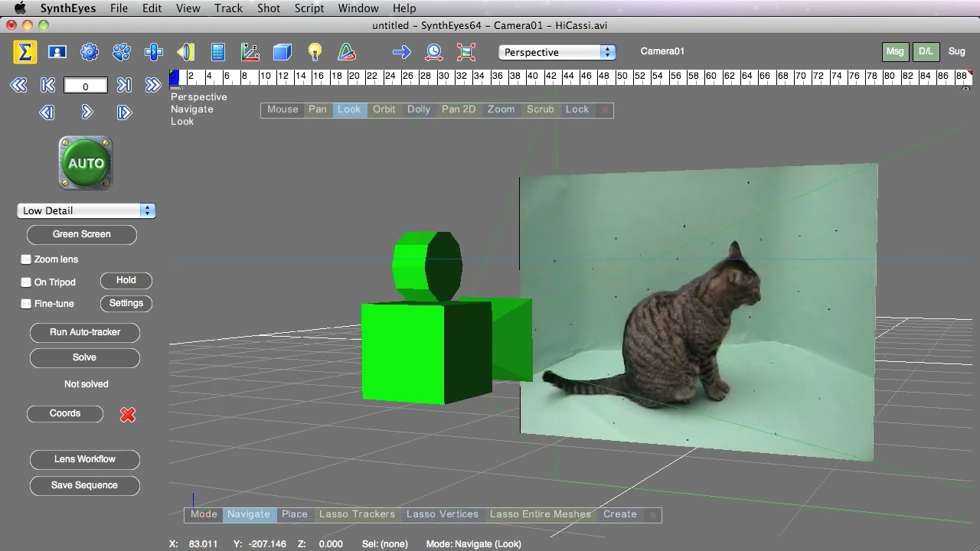The height and width of the screenshot is (551, 980).
Task: Open the Window menu
Action: [x=358, y=8]
